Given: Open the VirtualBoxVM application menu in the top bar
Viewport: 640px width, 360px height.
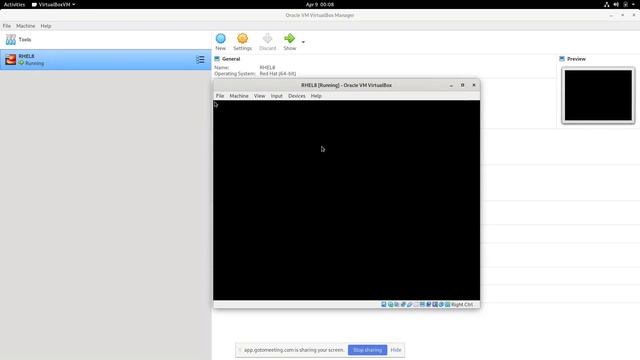Looking at the screenshot, I should pos(53,4).
